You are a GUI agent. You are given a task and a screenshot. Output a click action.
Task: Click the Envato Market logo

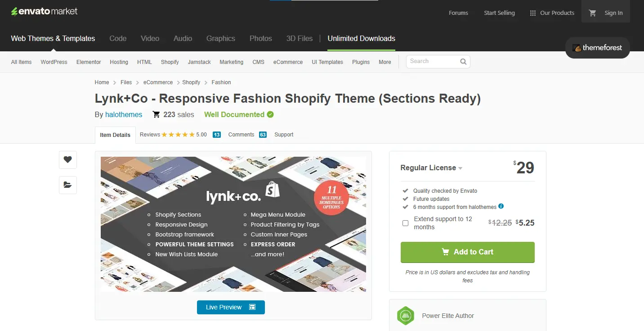[44, 11]
